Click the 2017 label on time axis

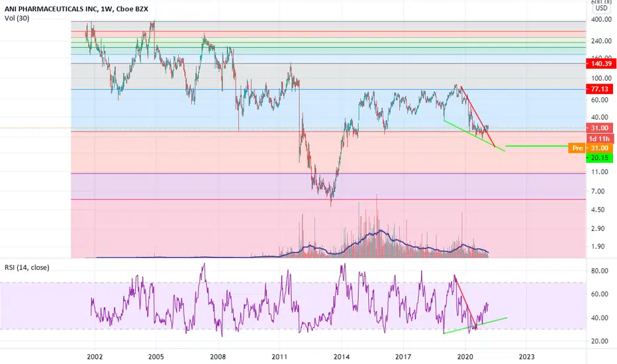[x=403, y=357]
